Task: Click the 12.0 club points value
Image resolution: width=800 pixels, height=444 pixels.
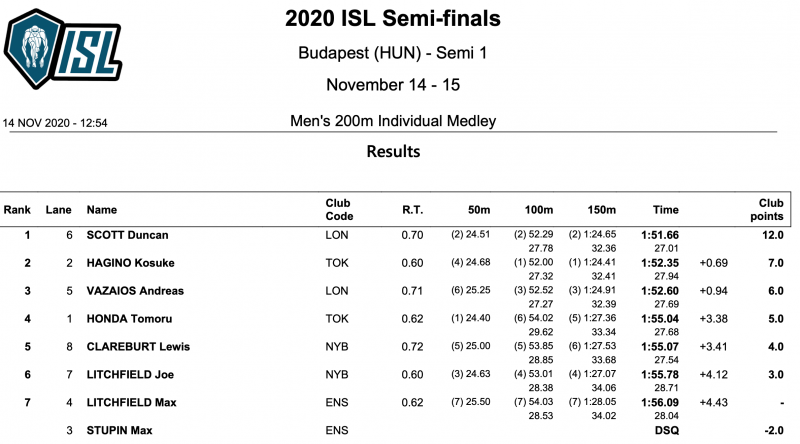Action: coord(770,235)
